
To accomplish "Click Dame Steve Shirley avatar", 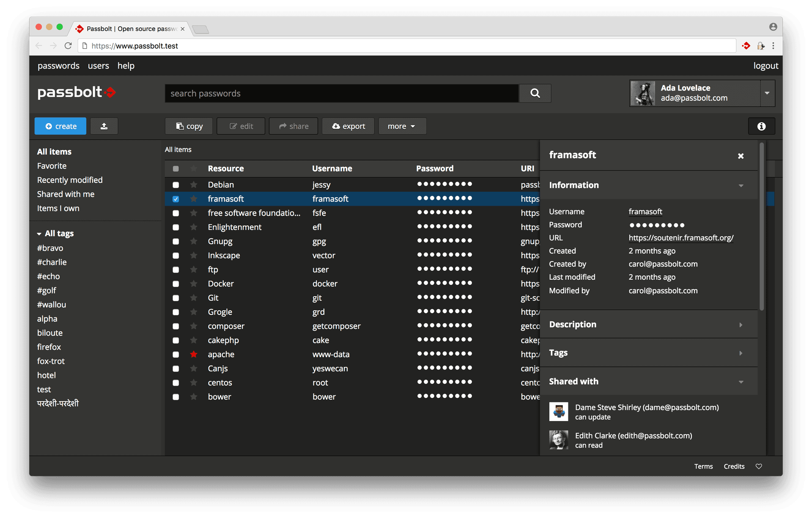I will [558, 412].
